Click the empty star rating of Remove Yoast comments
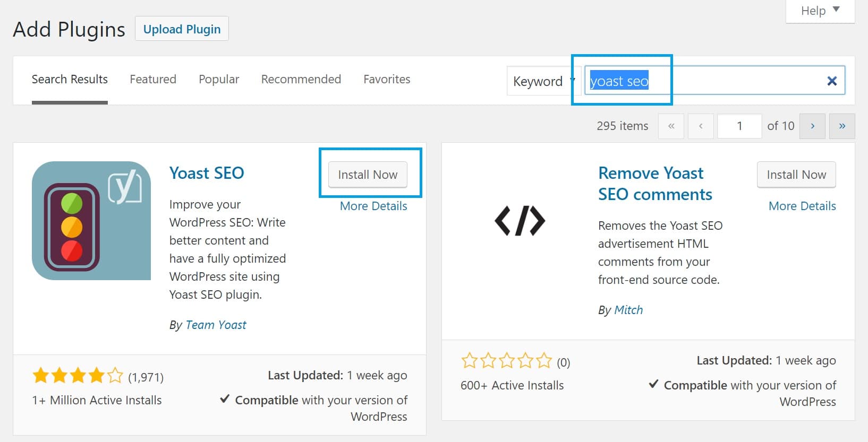868x442 pixels. (x=507, y=361)
